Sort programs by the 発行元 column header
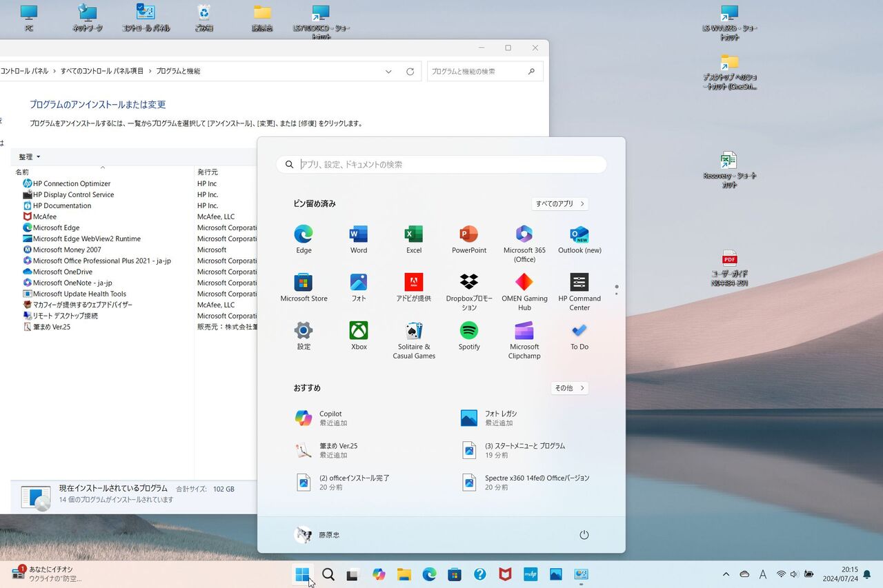The height and width of the screenshot is (588, 883). tap(226, 172)
